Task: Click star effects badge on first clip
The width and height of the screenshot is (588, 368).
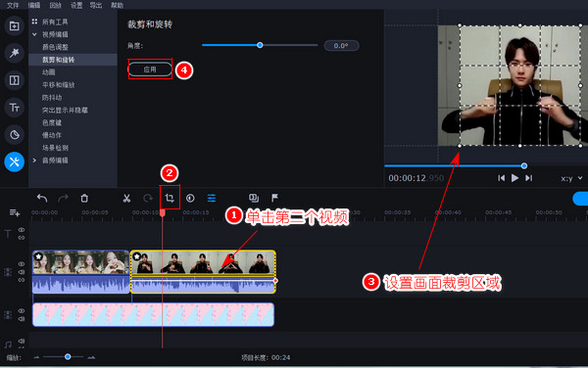Action: (x=38, y=256)
